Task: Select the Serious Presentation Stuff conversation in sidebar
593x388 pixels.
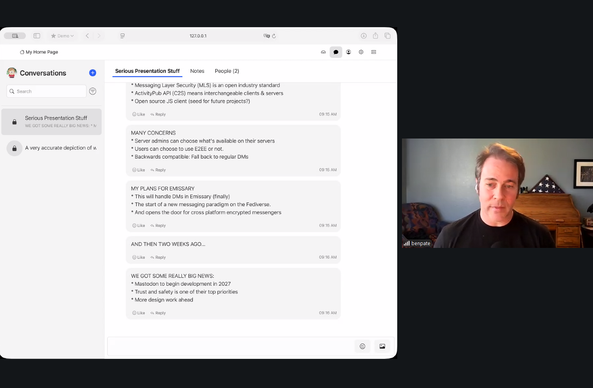Action: (51, 122)
